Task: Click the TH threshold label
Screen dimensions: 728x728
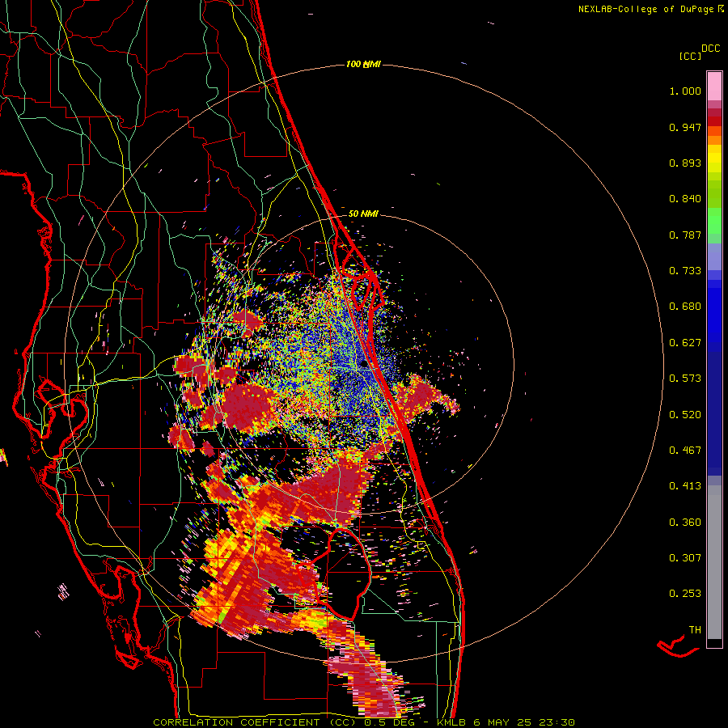Action: coord(695,630)
